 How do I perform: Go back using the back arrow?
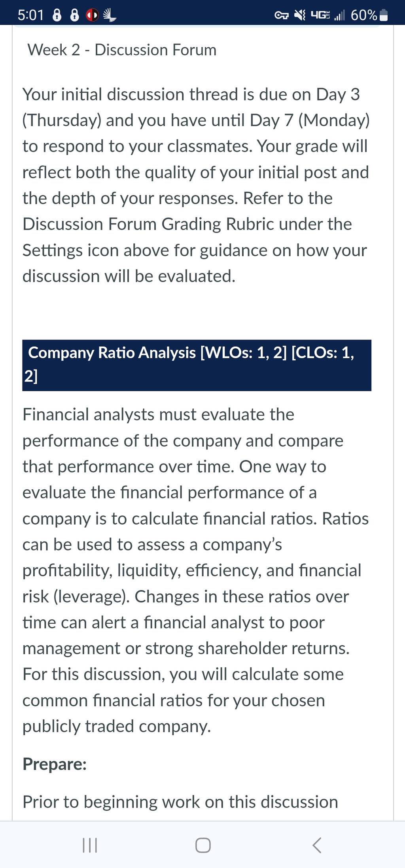[x=316, y=845]
